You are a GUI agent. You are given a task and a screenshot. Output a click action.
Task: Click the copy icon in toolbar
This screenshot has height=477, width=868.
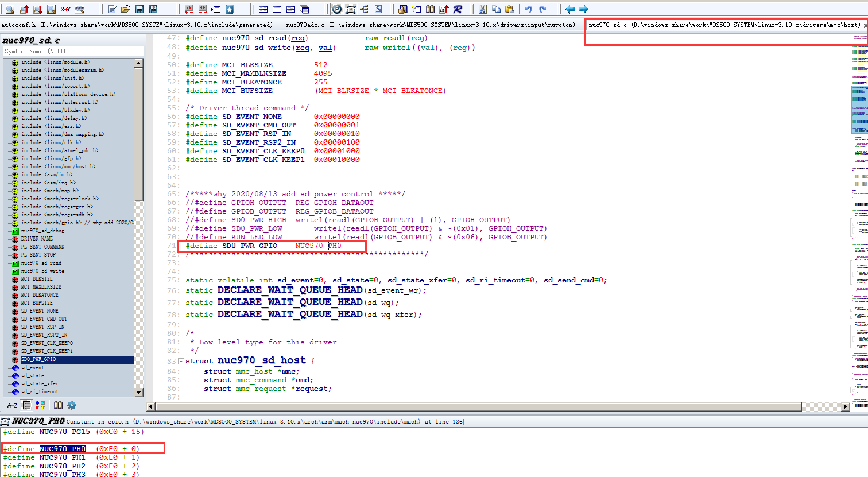pos(496,9)
